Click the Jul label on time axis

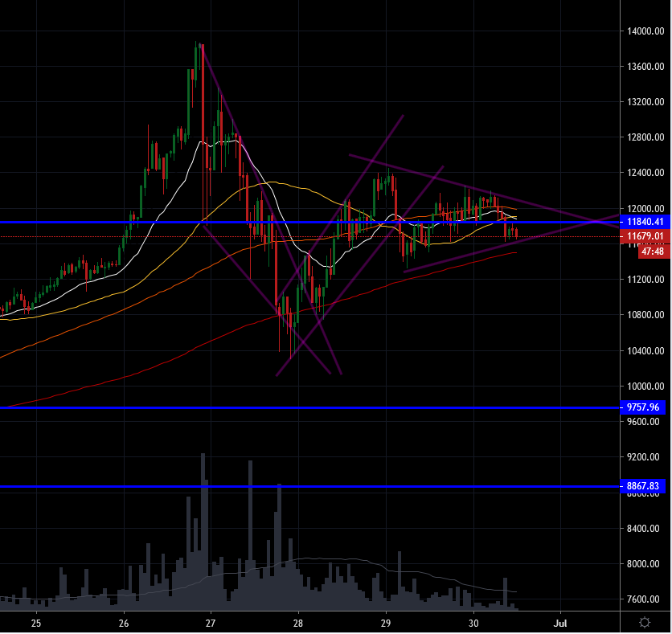pyautogui.click(x=560, y=623)
